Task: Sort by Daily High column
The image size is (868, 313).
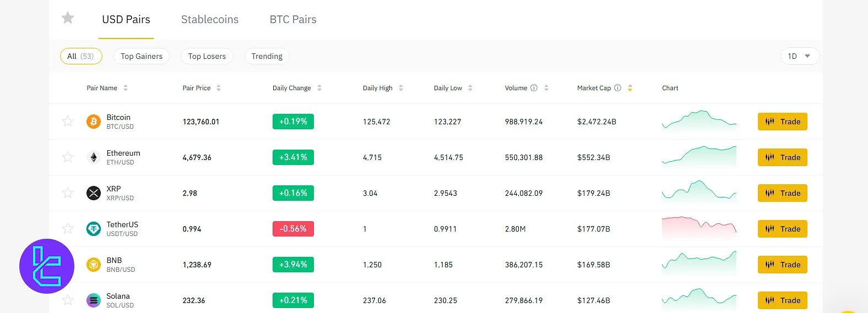Action: [383, 88]
